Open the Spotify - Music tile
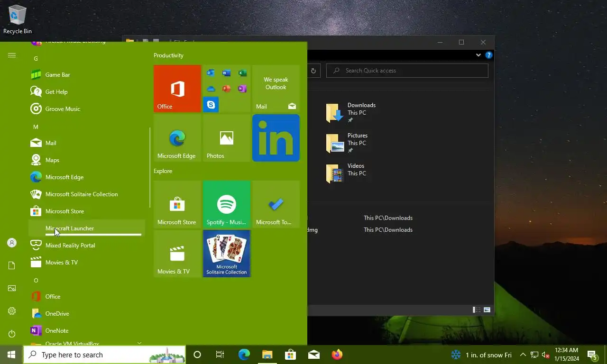 point(227,204)
